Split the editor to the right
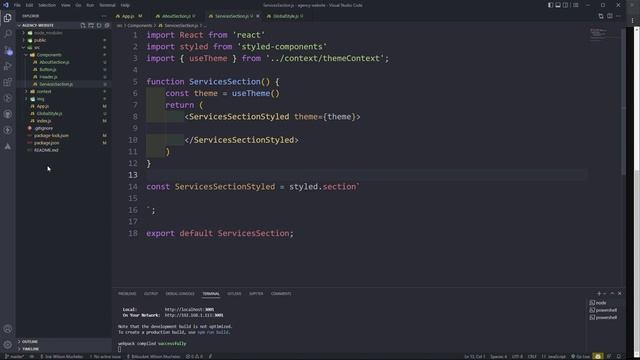 [609, 16]
